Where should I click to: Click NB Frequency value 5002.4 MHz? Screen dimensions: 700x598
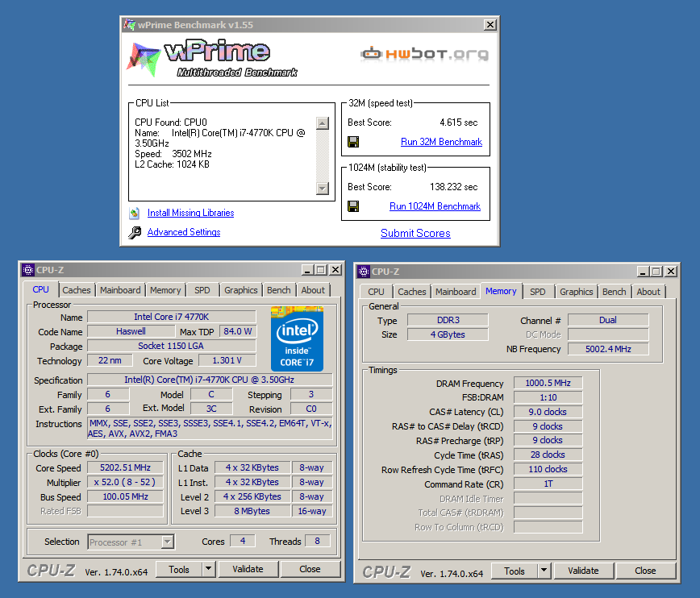[608, 349]
